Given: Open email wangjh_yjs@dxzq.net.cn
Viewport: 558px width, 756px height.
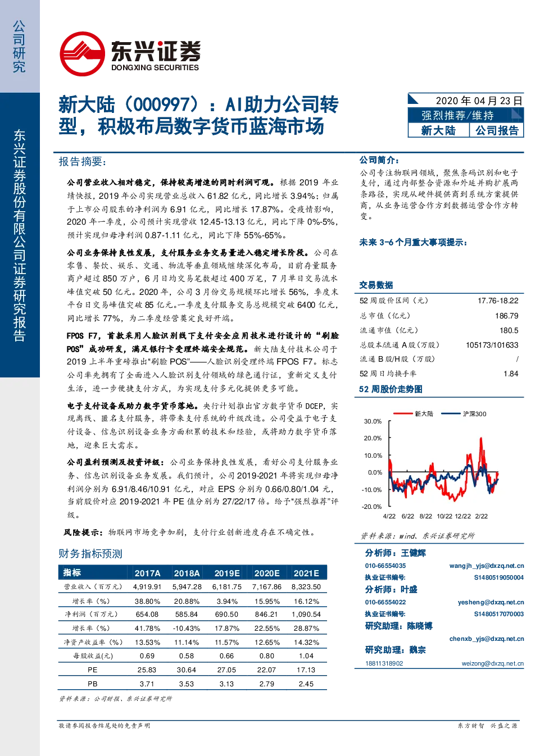Looking at the screenshot, I should 487,566.
